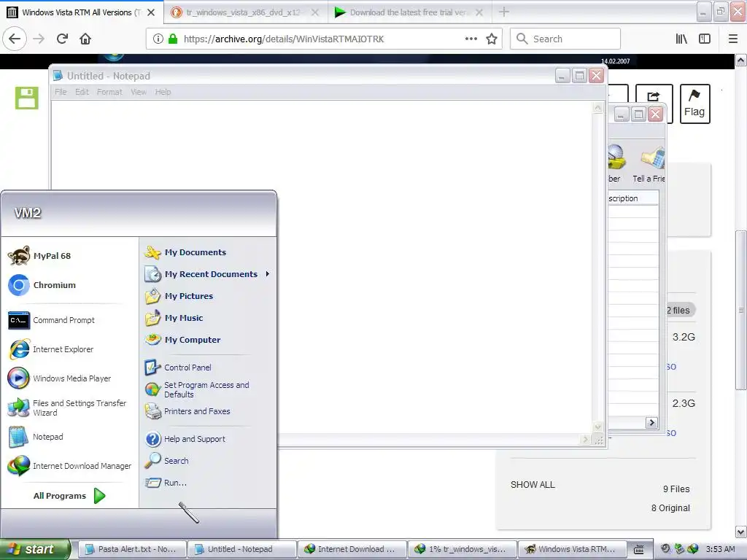Click the 9 Files text

point(676,489)
